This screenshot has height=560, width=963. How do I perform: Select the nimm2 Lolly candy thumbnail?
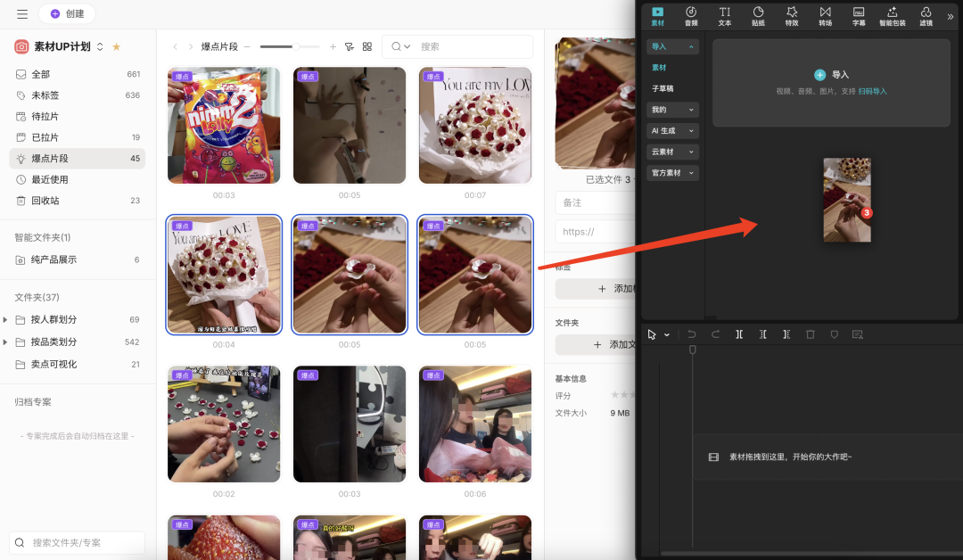coord(224,125)
